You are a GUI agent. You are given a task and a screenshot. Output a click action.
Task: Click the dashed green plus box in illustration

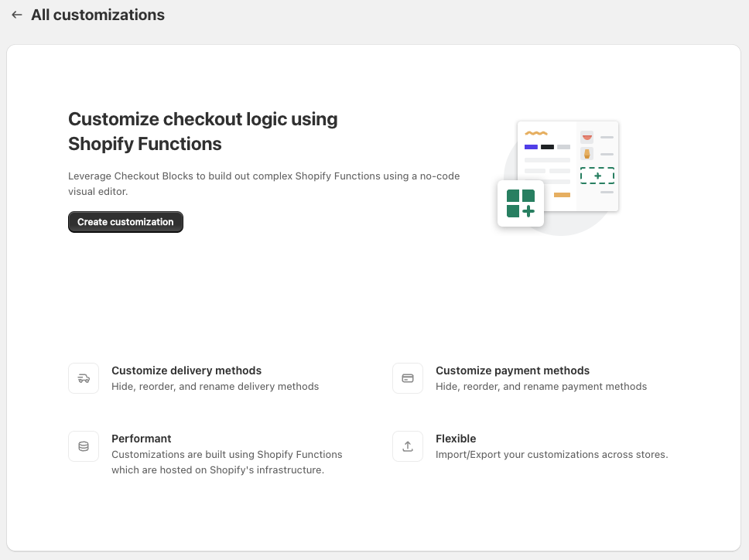coord(597,176)
